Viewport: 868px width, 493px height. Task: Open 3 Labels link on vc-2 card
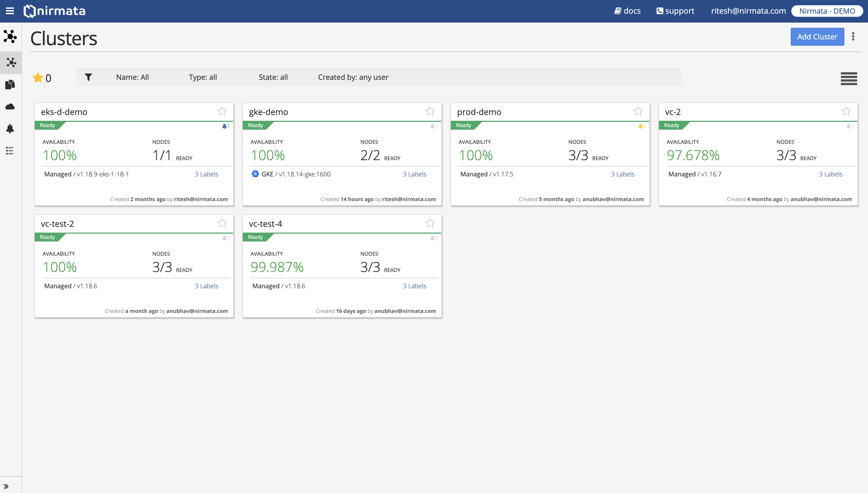830,174
